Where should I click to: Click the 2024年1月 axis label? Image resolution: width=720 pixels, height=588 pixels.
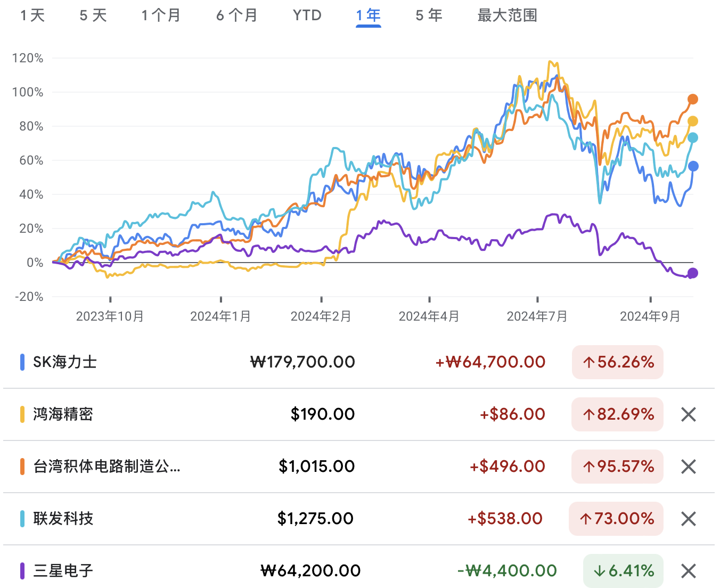[x=220, y=316]
